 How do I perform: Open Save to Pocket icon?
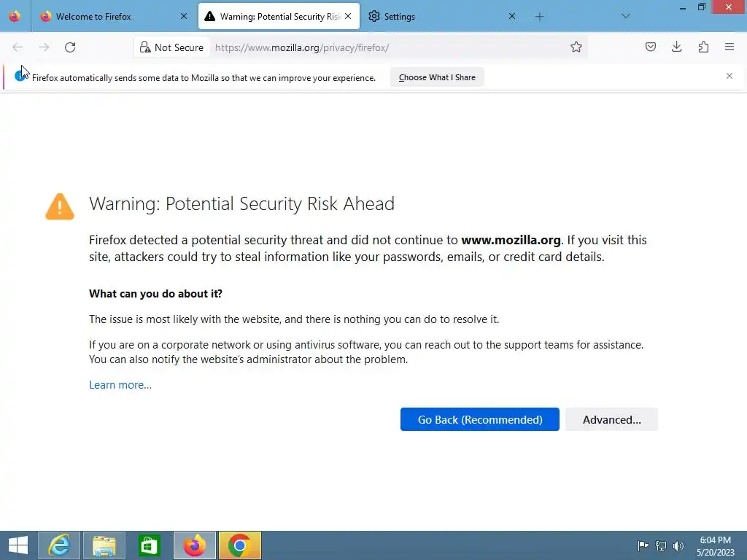point(650,47)
